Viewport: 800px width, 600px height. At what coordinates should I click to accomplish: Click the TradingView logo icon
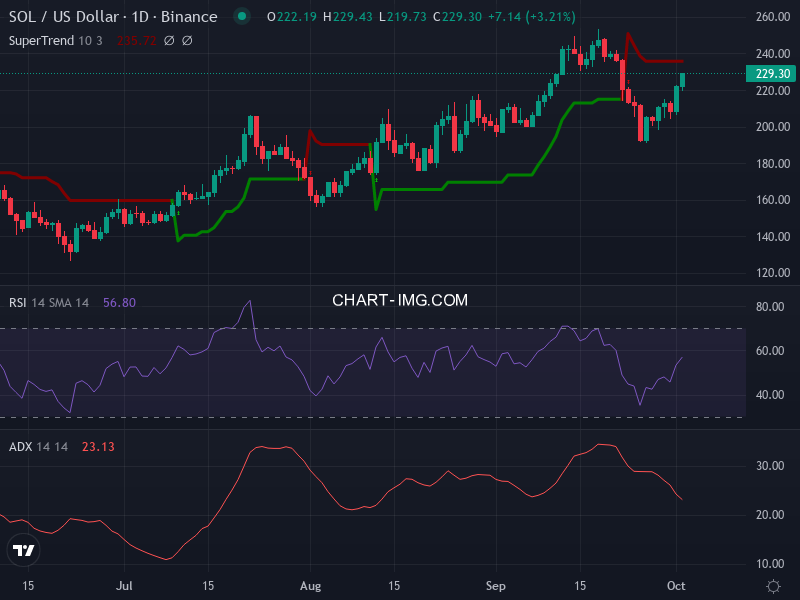pyautogui.click(x=23, y=550)
